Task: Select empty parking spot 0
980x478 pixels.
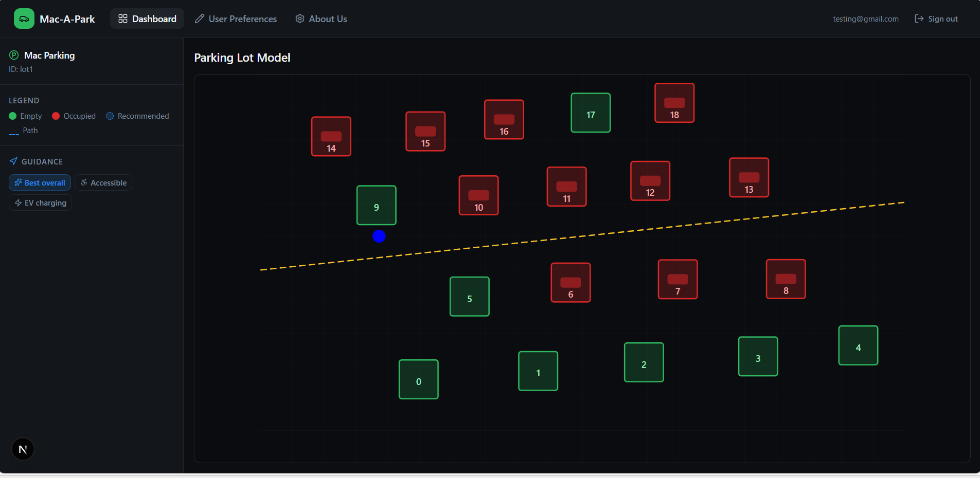Action: pyautogui.click(x=419, y=379)
